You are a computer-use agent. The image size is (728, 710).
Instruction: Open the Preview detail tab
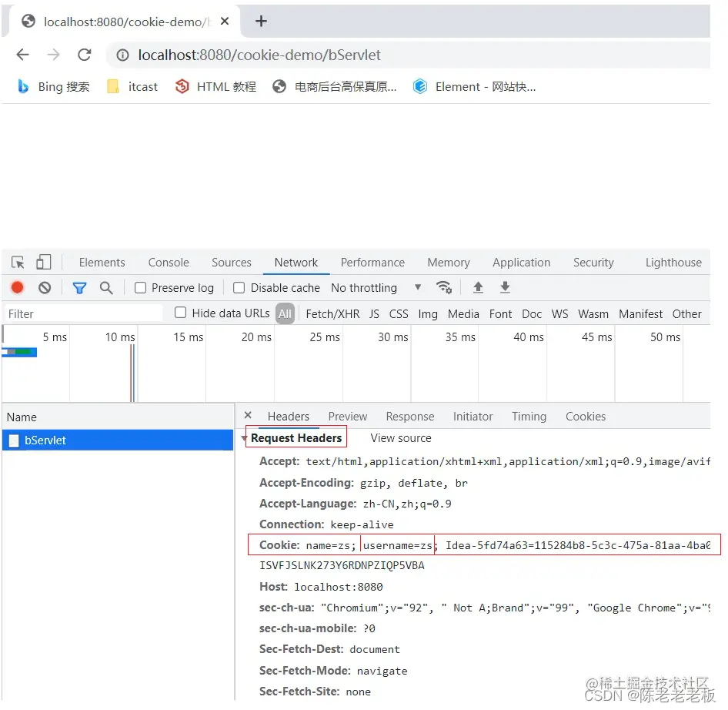pyautogui.click(x=347, y=417)
